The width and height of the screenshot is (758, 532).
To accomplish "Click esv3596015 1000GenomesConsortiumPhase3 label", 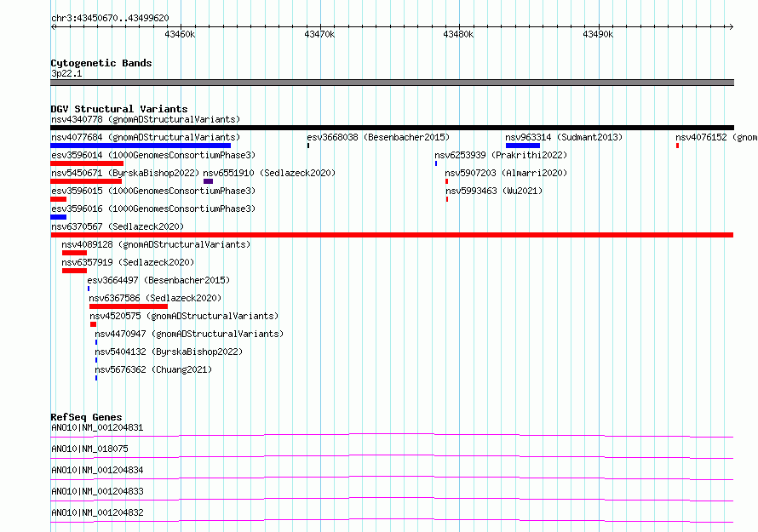I will pyautogui.click(x=153, y=191).
